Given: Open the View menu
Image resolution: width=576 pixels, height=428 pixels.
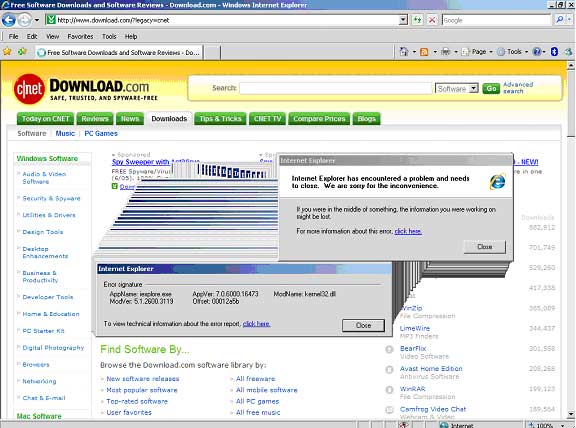Looking at the screenshot, I should click(x=53, y=36).
